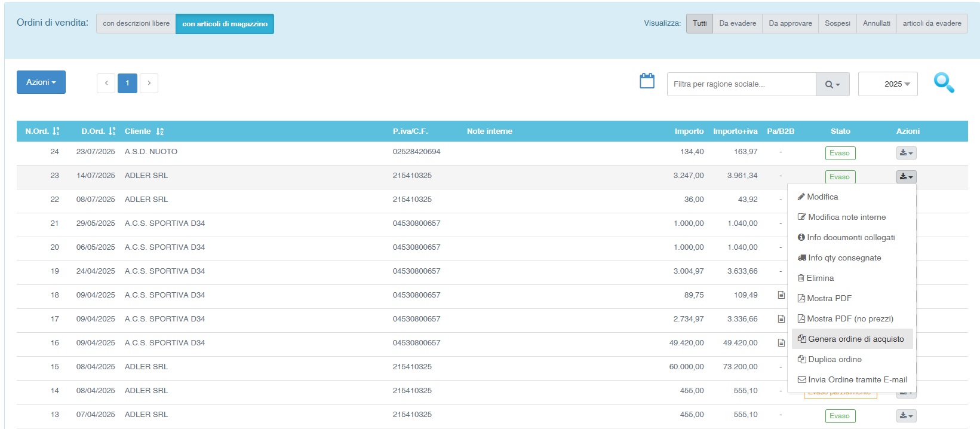This screenshot has height=429, width=980.
Task: Open B2B document icon for order 17
Action: click(x=781, y=319)
